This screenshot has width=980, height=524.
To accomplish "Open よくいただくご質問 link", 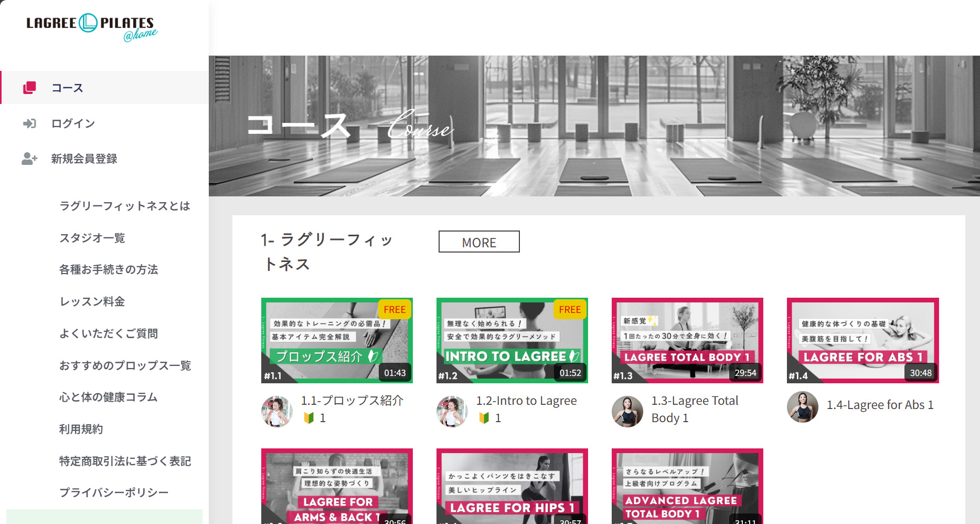I will pos(109,333).
